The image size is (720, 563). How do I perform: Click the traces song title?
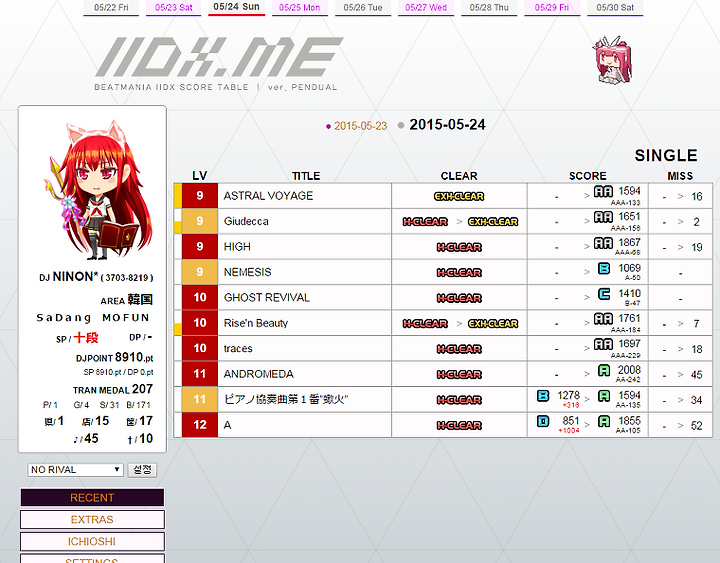point(238,349)
